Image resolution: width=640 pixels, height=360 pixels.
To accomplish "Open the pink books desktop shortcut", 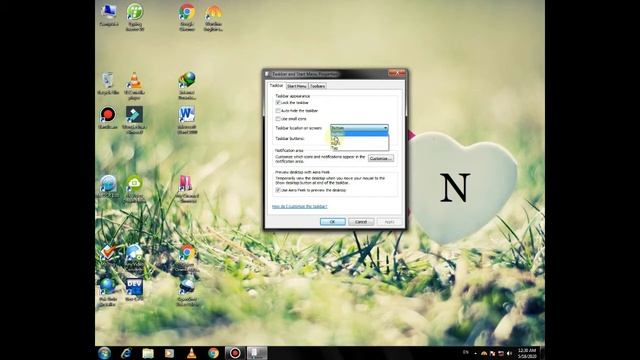I will pyautogui.click(x=187, y=189).
